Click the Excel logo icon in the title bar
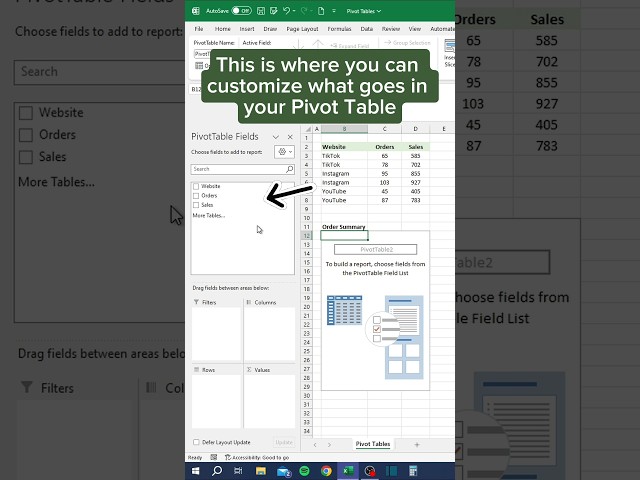Image resolution: width=640 pixels, height=480 pixels. coord(196,11)
